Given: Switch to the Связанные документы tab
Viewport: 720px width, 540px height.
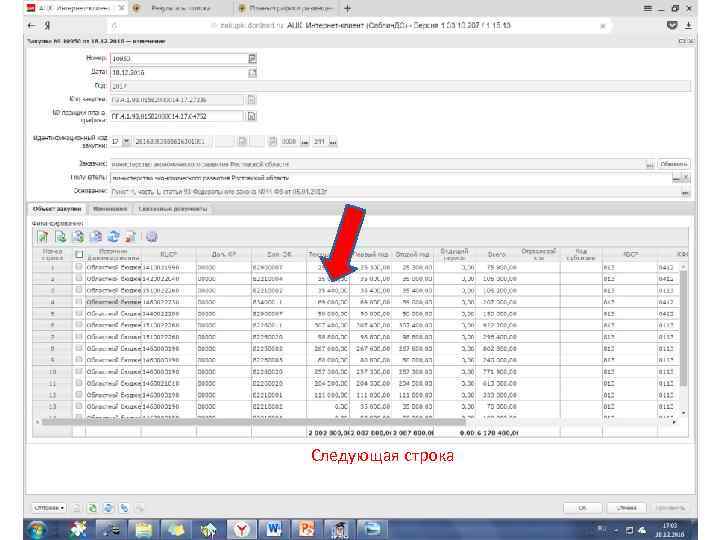Looking at the screenshot, I should 173,209.
